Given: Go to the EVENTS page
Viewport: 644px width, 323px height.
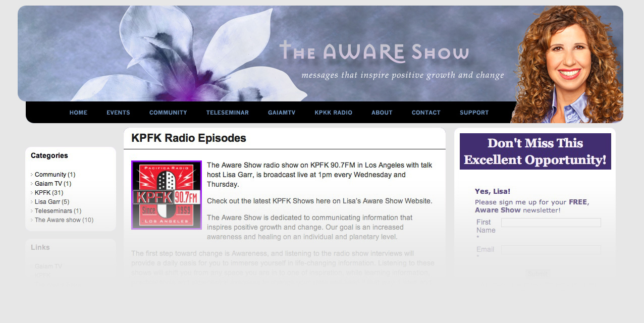Looking at the screenshot, I should click(x=118, y=113).
